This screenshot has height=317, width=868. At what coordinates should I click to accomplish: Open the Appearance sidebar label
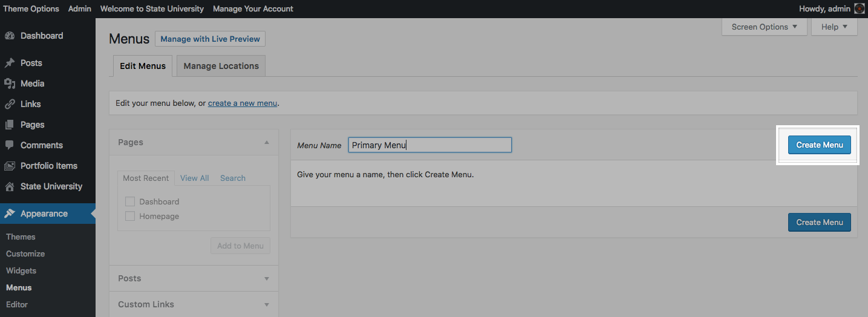click(44, 214)
